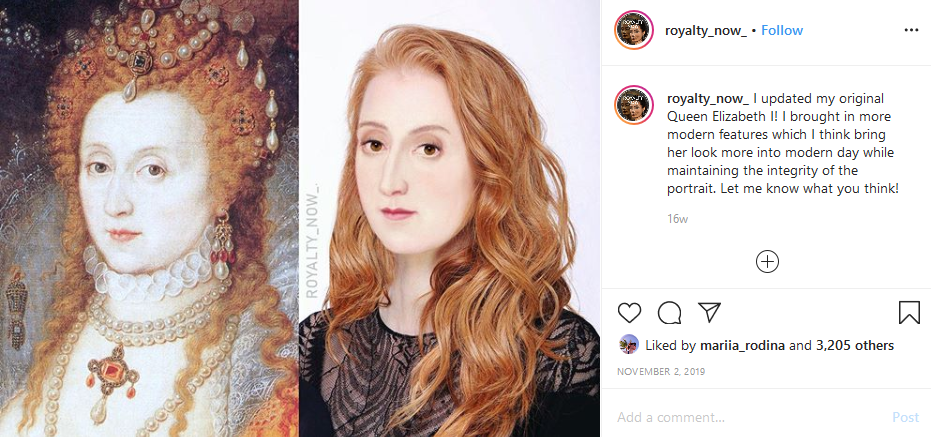This screenshot has height=437, width=931.
Task: Open the royalty_now_ avatar in the post header
Action: pos(634,30)
